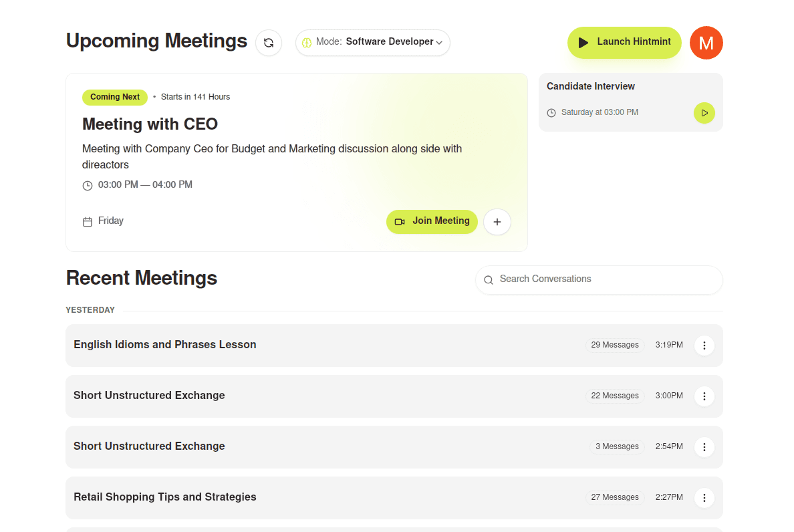
Task: Open options menu for 2:54PM Short Unstructured Exchange
Action: pos(704,447)
